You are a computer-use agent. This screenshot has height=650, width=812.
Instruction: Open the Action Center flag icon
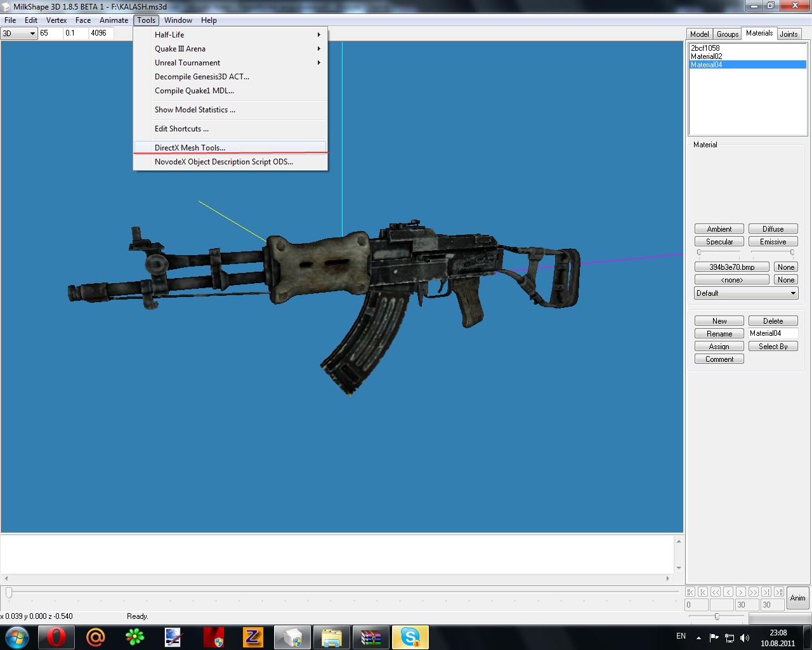pyautogui.click(x=714, y=637)
